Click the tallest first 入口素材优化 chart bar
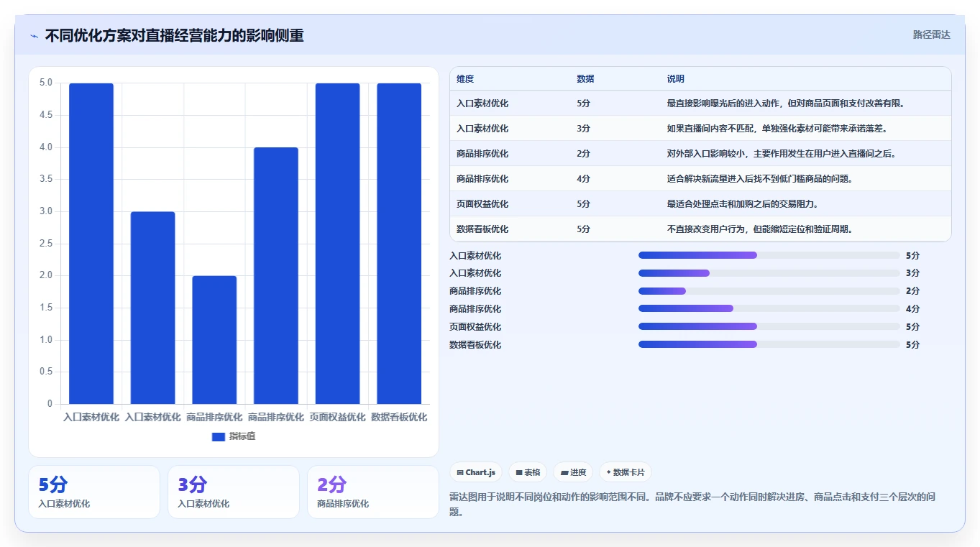Screen dimensions: 980x547 91,243
